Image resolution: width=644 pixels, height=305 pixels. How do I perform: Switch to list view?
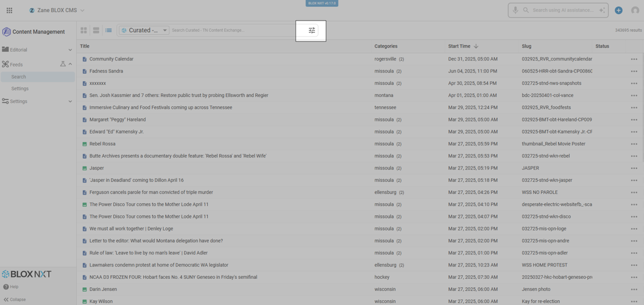(108, 30)
